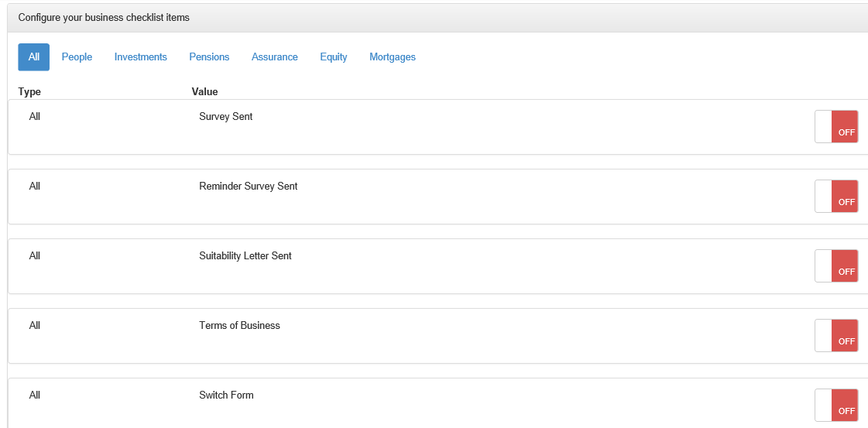Toggle Suitability Letter Sent on

click(x=836, y=265)
